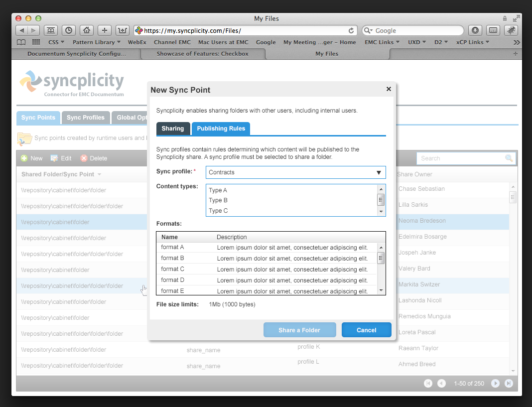Select the row owned by Valery Bard
532x407 pixels.
pos(263,270)
